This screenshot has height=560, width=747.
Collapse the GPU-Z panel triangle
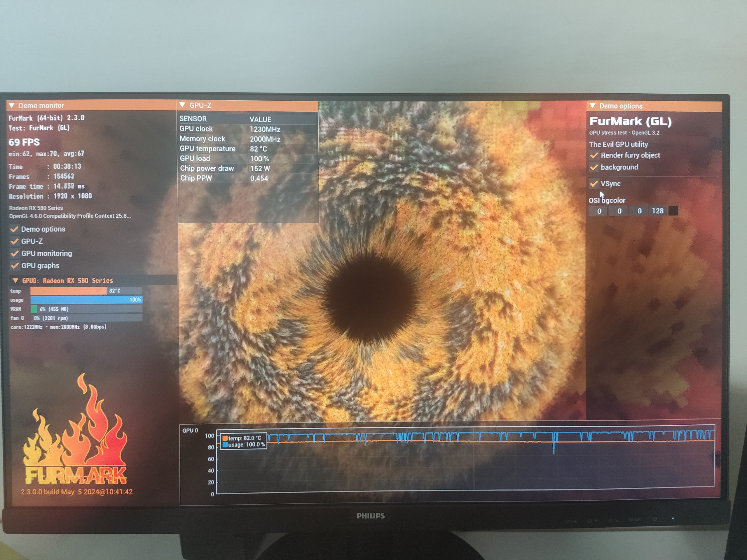coord(182,105)
